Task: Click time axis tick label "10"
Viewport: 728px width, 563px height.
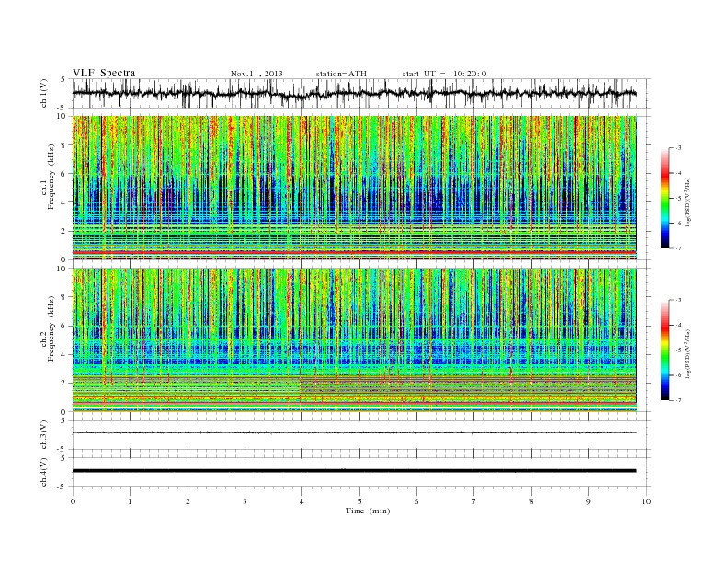Action: (x=646, y=501)
